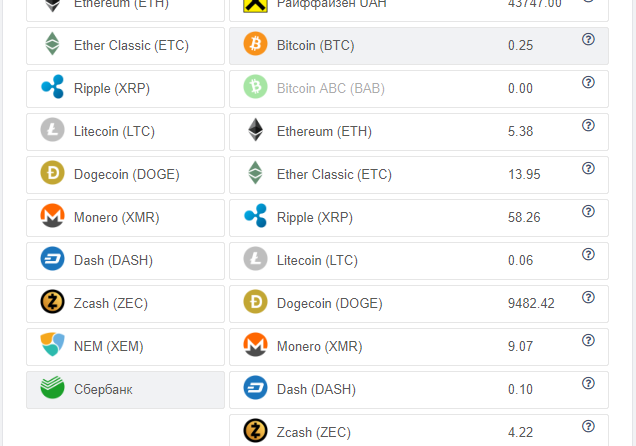636x446 pixels.
Task: Select Litecoin (LTC) in left column
Action: click(x=114, y=131)
